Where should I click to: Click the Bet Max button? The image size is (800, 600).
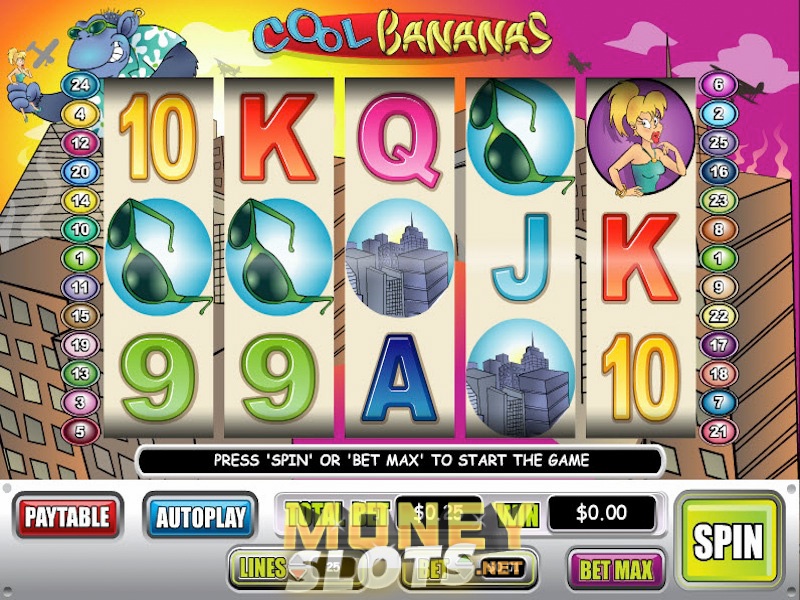tap(616, 569)
